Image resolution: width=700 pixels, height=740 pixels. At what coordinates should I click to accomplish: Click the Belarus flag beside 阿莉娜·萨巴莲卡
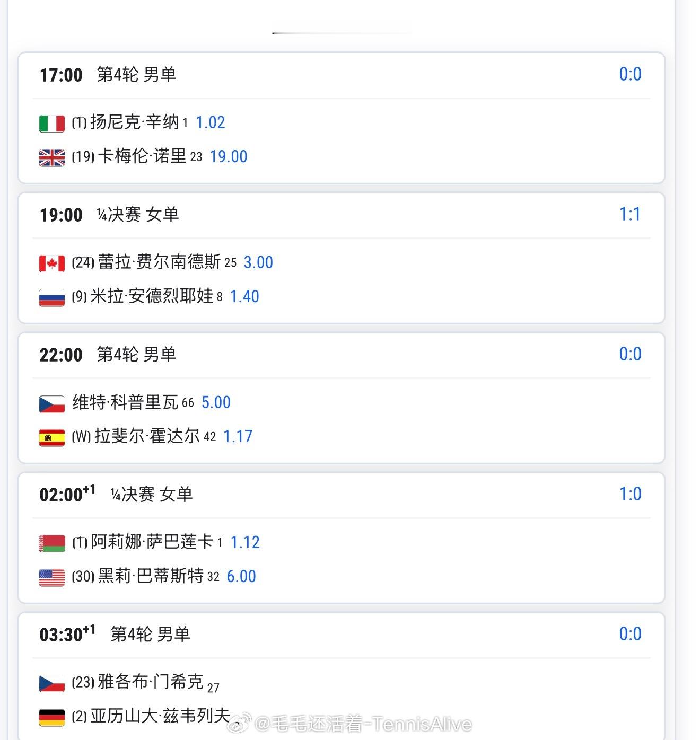click(x=51, y=543)
